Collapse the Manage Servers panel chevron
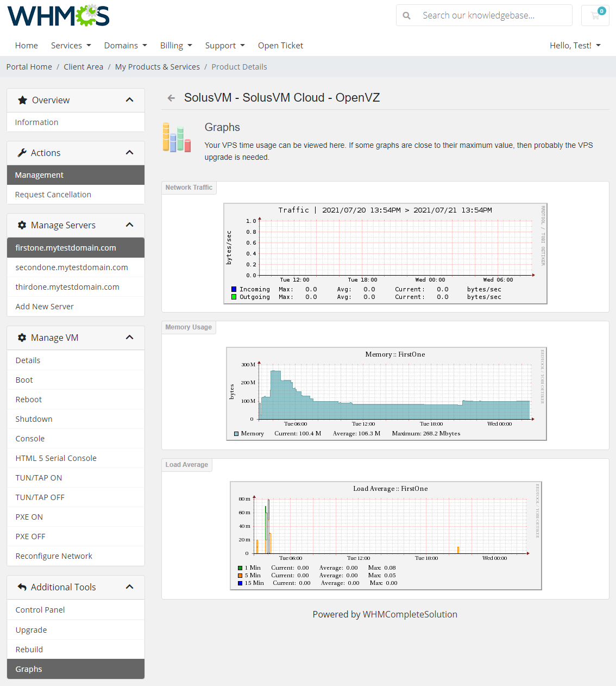Viewport: 616px width, 686px height. pos(129,225)
